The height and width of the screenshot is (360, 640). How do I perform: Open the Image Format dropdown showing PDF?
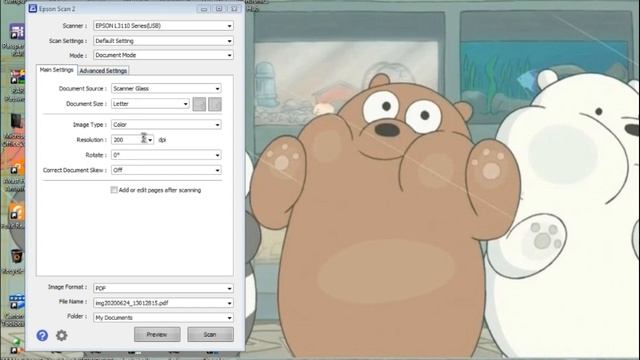pyautogui.click(x=163, y=288)
